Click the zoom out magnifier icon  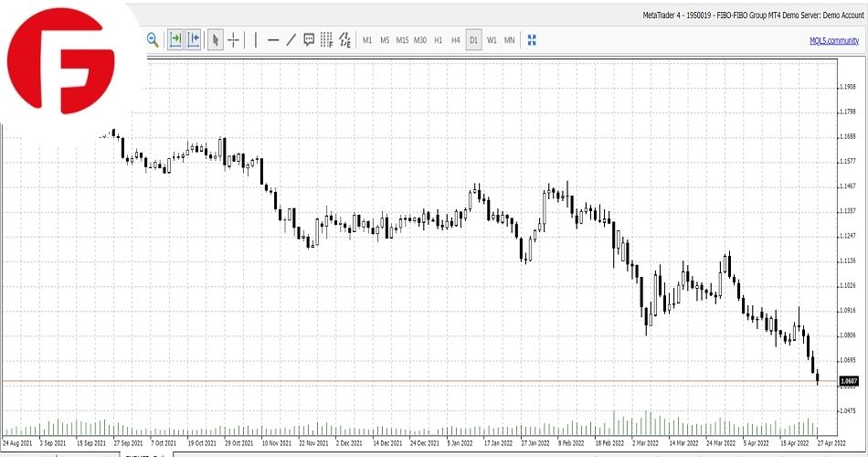(x=153, y=39)
